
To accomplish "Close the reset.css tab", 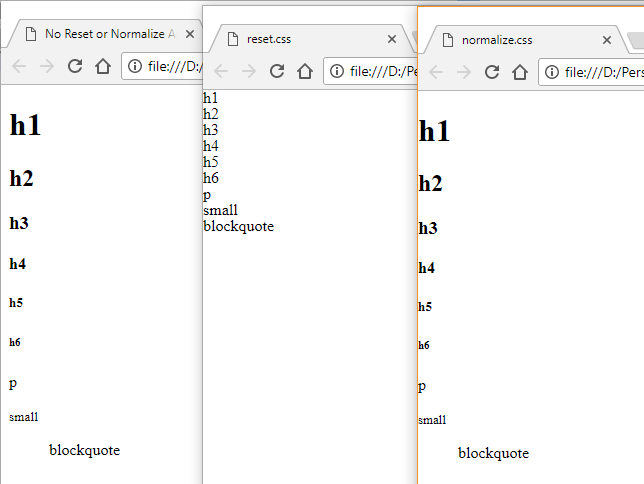I will coord(392,39).
